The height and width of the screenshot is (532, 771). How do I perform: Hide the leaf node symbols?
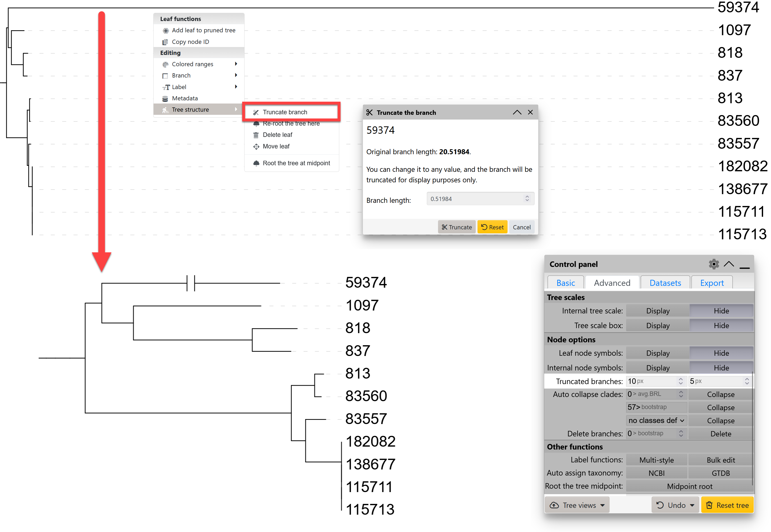(721, 353)
